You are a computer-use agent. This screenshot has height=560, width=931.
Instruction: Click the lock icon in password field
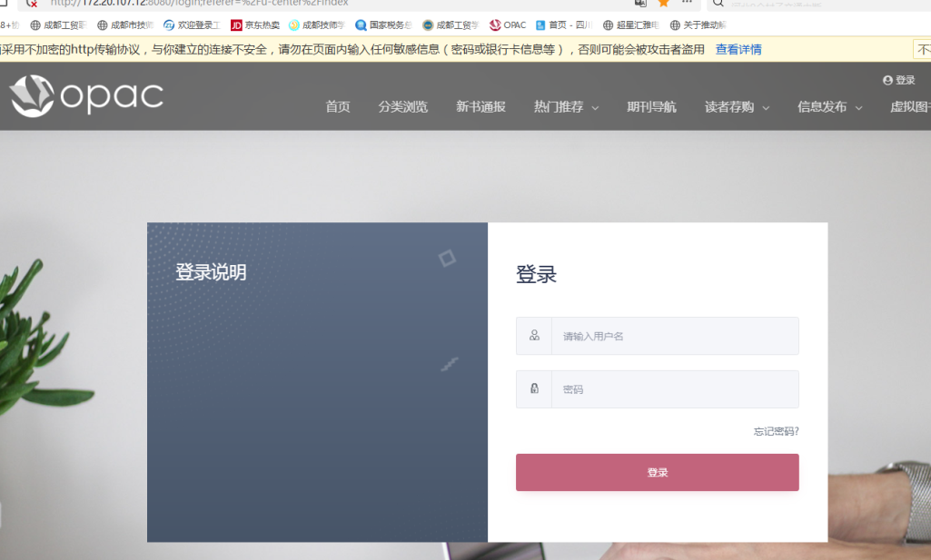534,388
